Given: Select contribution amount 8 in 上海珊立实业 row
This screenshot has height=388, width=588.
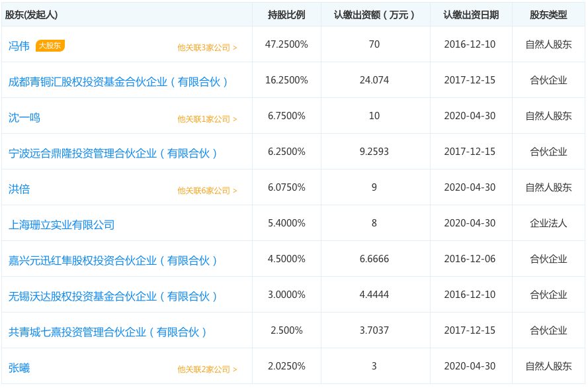Looking at the screenshot, I should click(x=374, y=223).
